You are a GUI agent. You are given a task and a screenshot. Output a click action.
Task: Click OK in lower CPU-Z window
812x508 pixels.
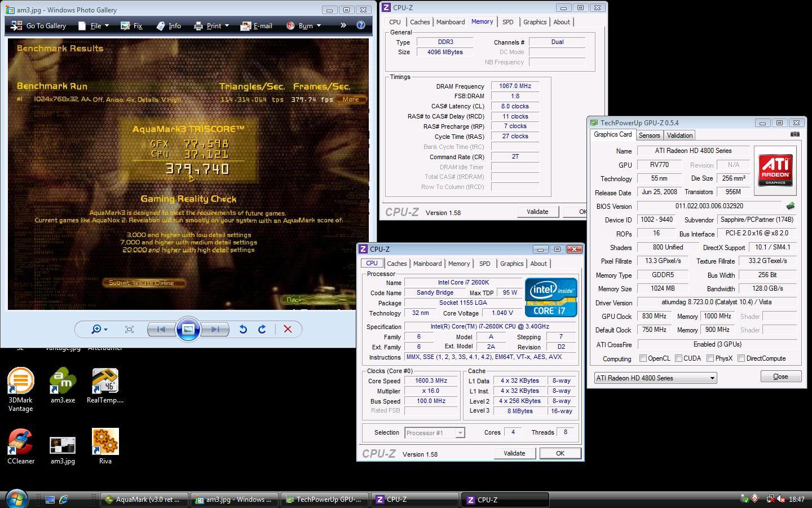(560, 453)
